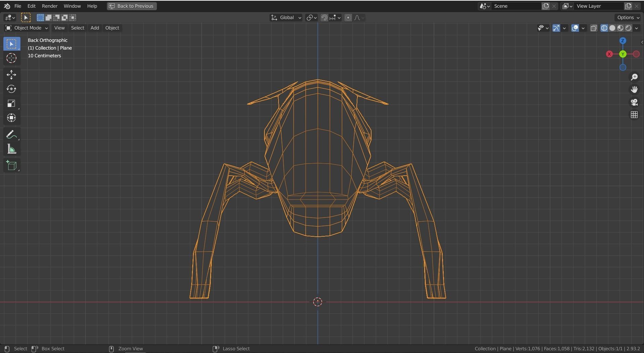Create a new scene copy icon
Viewport: 644px width, 353px height.
[546, 6]
